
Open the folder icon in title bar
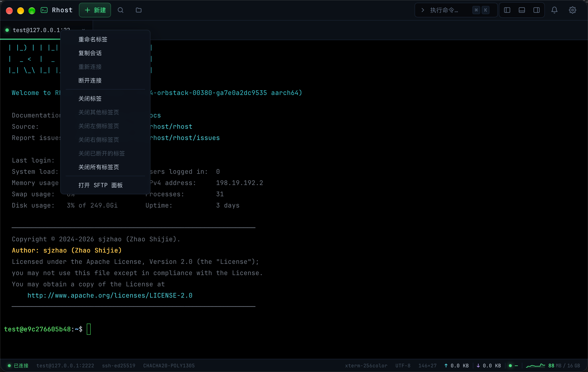coord(139,10)
